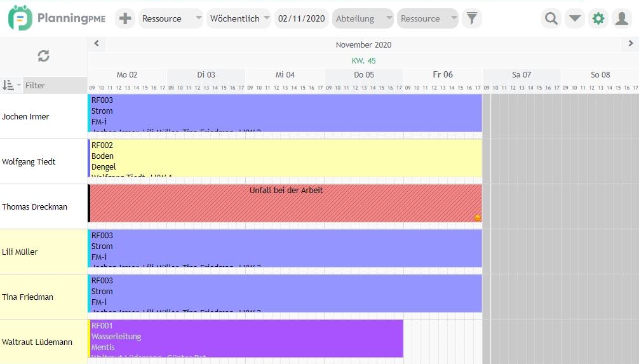Expand the down-arrow menu next to search
Image resolution: width=639 pixels, height=364 pixels.
click(x=575, y=18)
